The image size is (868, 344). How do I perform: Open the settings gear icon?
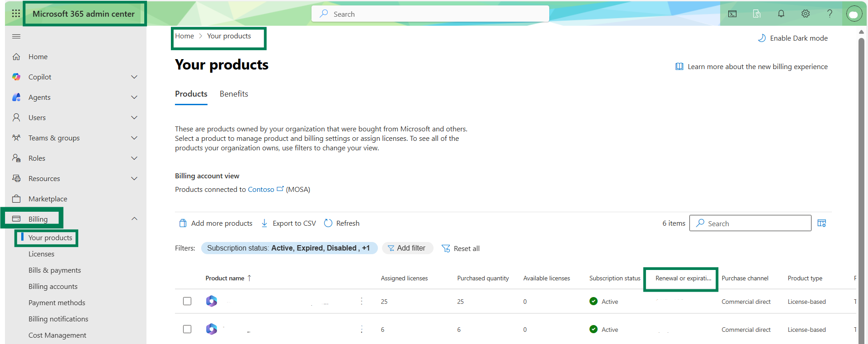806,14
